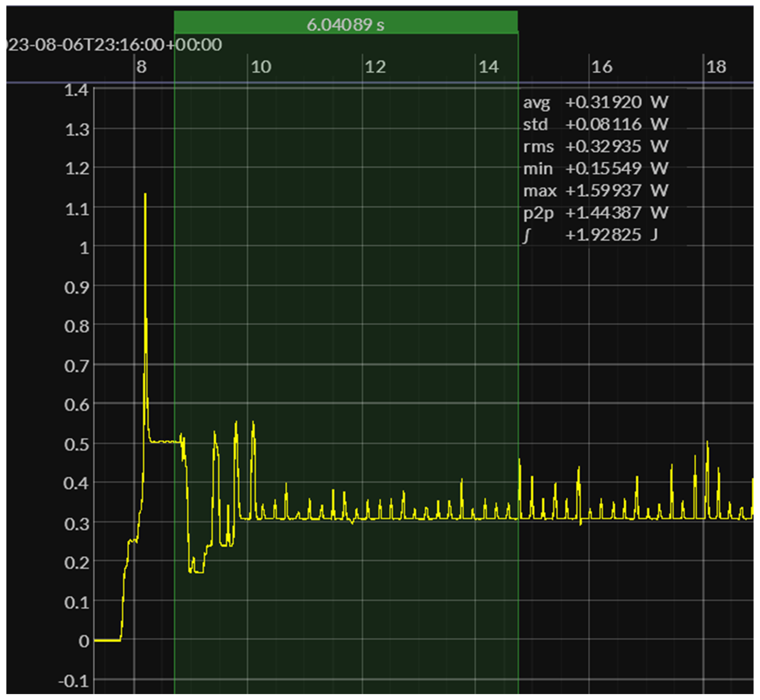Screen dimensions: 760x700
Task: Click the flat 0.5 W plateau on the waveform
Action: pos(163,442)
